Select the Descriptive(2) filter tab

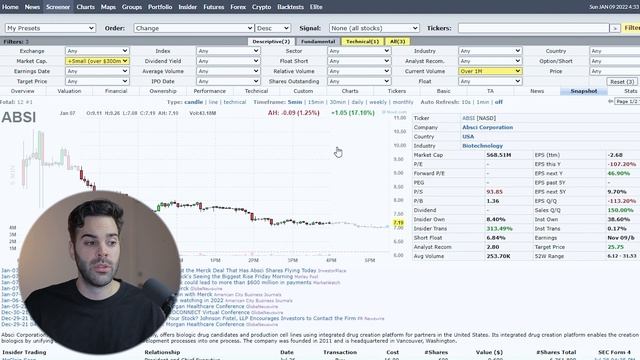pos(271,42)
